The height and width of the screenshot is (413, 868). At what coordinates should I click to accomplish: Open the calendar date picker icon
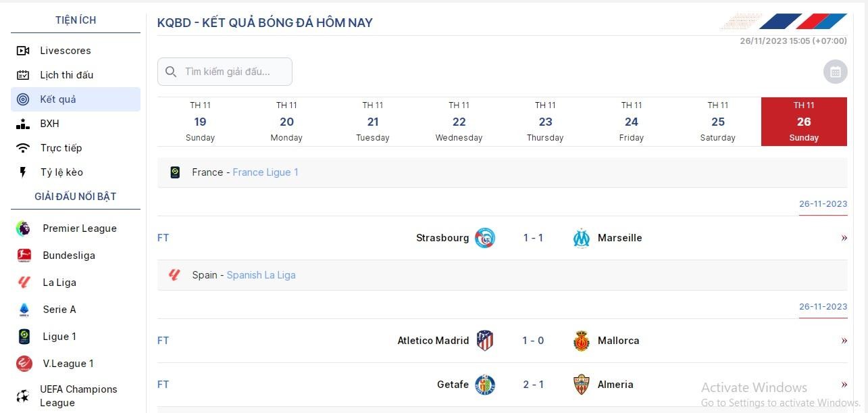pyautogui.click(x=835, y=72)
